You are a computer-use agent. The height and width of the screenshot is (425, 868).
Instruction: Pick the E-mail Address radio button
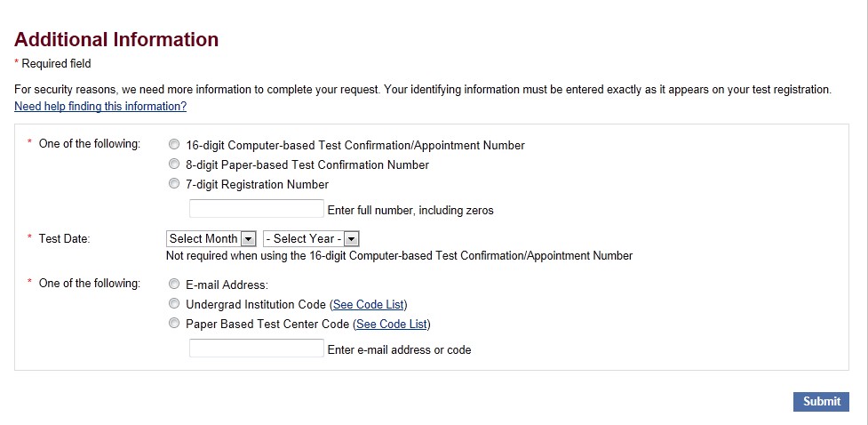174,285
